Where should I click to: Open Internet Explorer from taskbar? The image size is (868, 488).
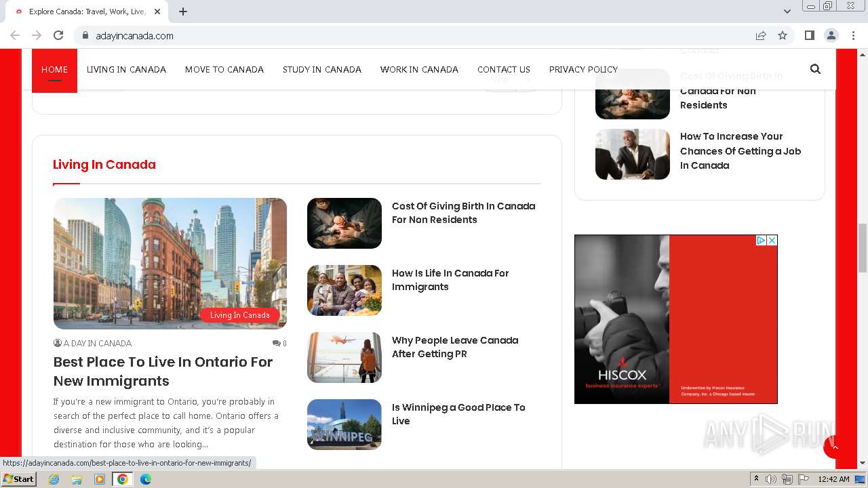[x=54, y=479]
